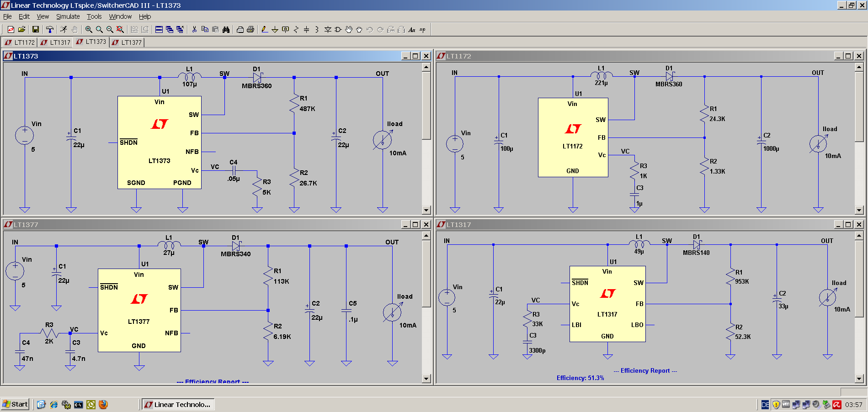This screenshot has width=868, height=412.
Task: Save the schematic with the floppy icon
Action: pyautogui.click(x=36, y=29)
